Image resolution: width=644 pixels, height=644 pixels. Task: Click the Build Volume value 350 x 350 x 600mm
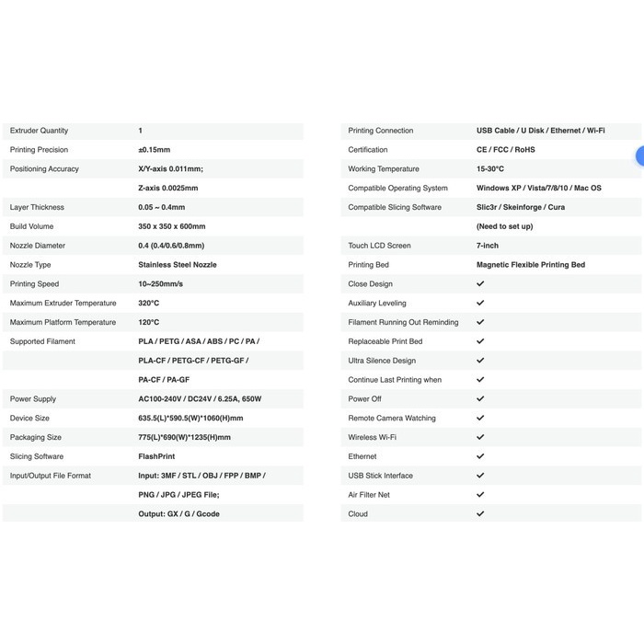point(172,226)
